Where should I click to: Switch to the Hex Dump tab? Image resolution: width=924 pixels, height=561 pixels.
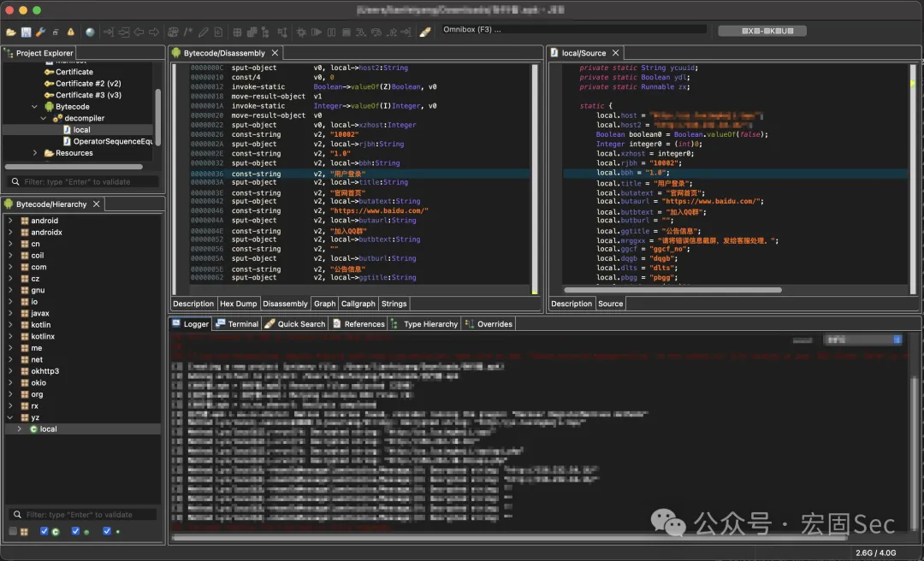tap(238, 304)
